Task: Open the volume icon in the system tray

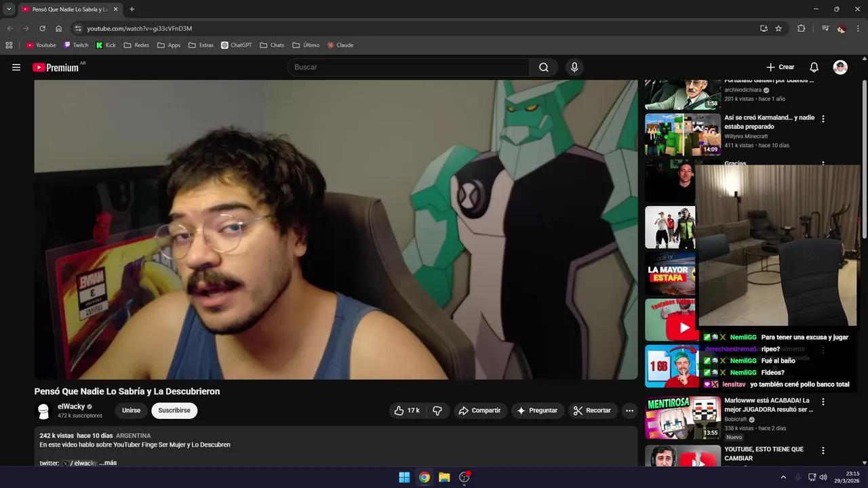Action: (823, 477)
